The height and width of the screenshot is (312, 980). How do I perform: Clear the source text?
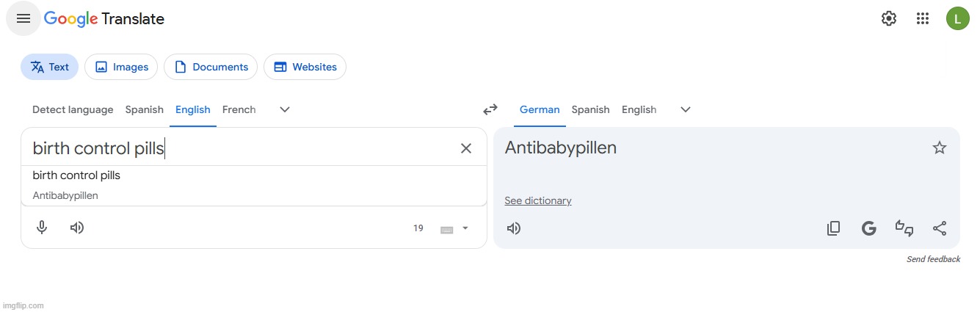coord(466,148)
